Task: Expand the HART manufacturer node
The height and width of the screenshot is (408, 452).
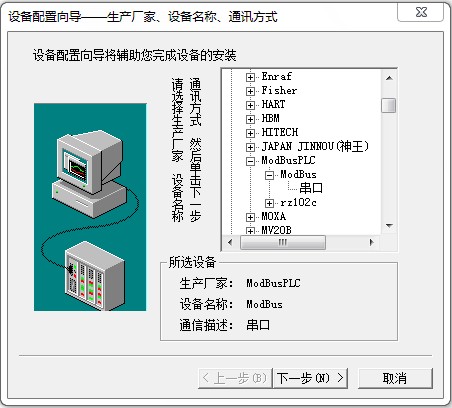Action: (x=250, y=105)
